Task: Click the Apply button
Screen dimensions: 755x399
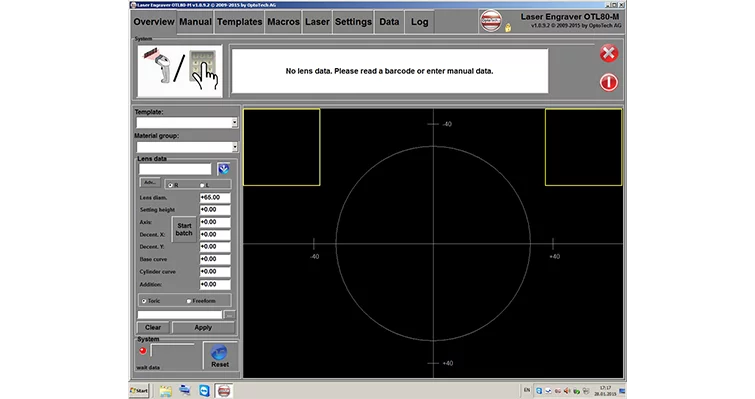Action: tap(203, 328)
